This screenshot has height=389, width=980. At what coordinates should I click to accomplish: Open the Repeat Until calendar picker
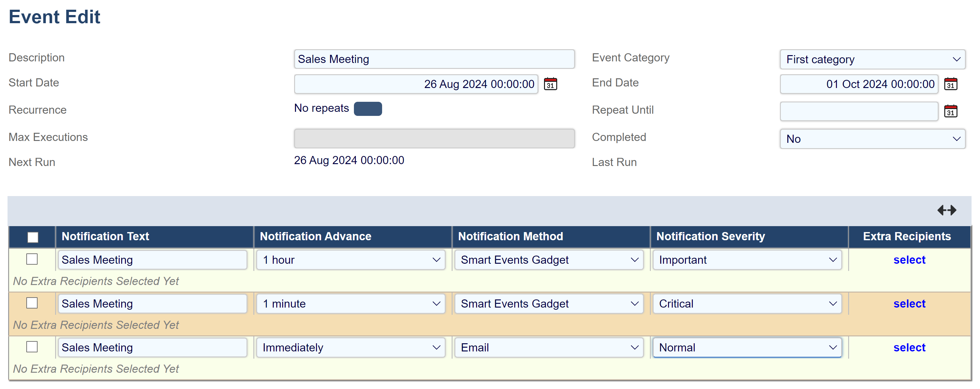[x=950, y=111]
